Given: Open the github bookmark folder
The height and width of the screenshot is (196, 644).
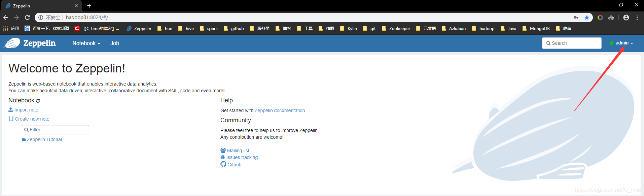Looking at the screenshot, I should [234, 29].
